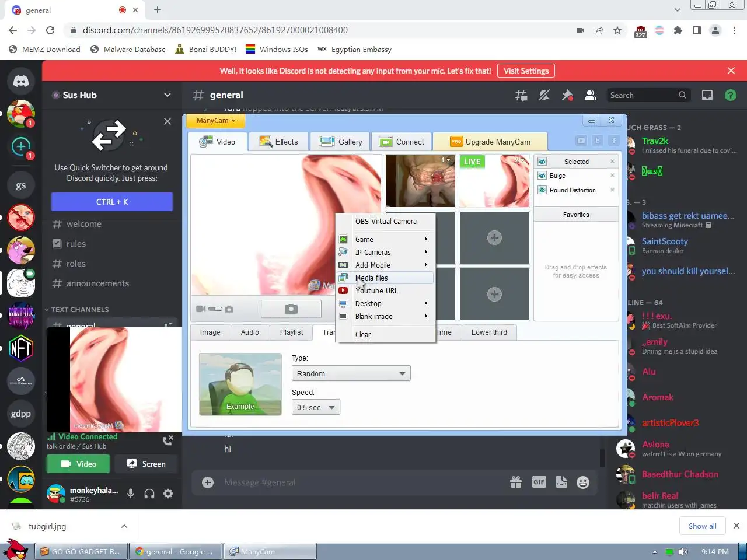
Task: Switch to ManyCam Effects tab
Action: click(x=279, y=142)
